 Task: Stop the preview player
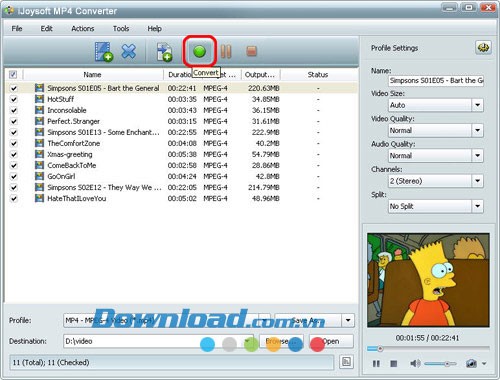pos(394,363)
